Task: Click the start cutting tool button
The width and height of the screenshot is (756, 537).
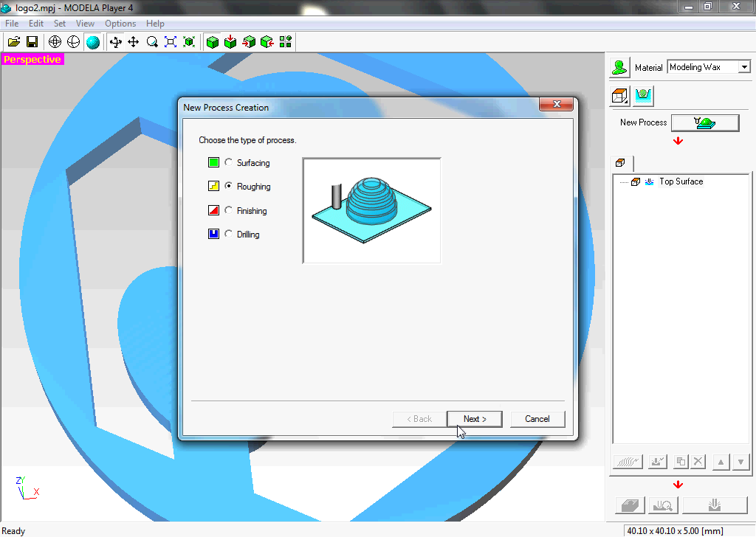Action: click(715, 505)
